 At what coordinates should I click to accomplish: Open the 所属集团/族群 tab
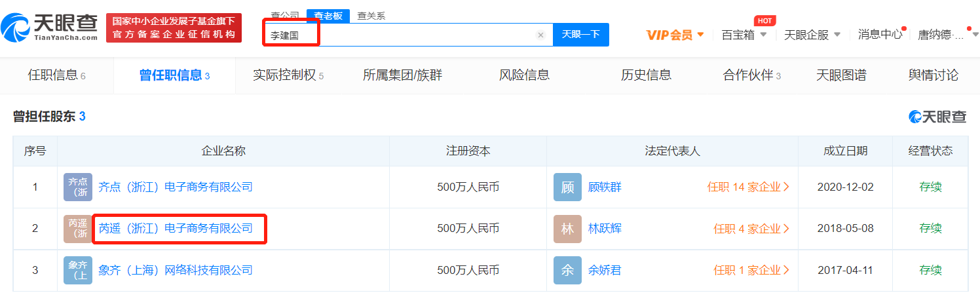[402, 75]
